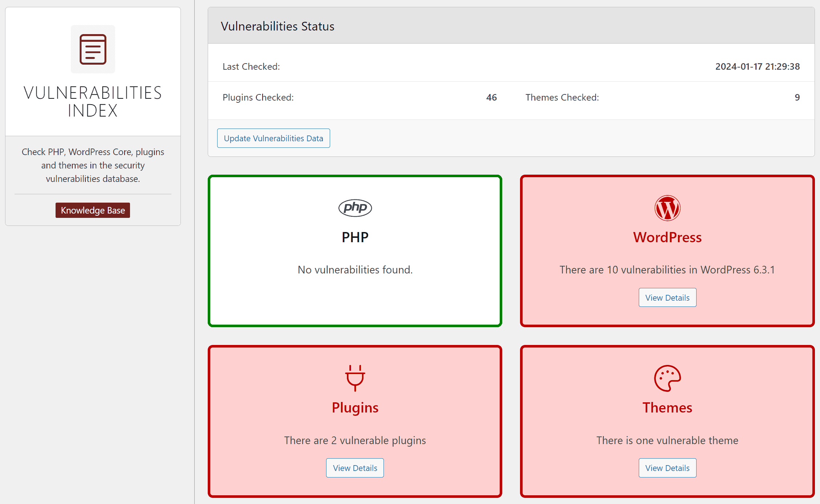The width and height of the screenshot is (820, 504).
Task: Click the Themes palette icon
Action: click(667, 378)
